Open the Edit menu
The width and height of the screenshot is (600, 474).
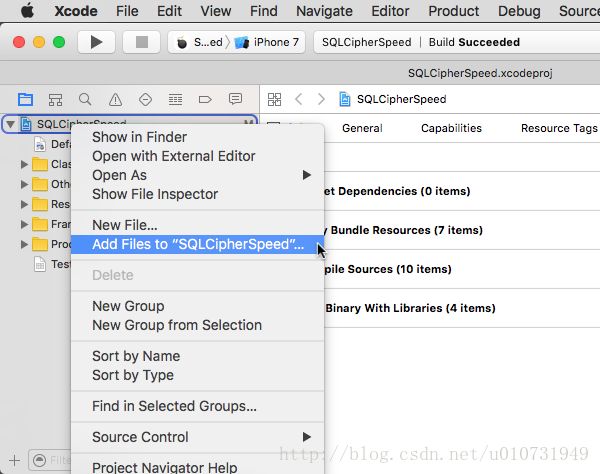pos(169,11)
